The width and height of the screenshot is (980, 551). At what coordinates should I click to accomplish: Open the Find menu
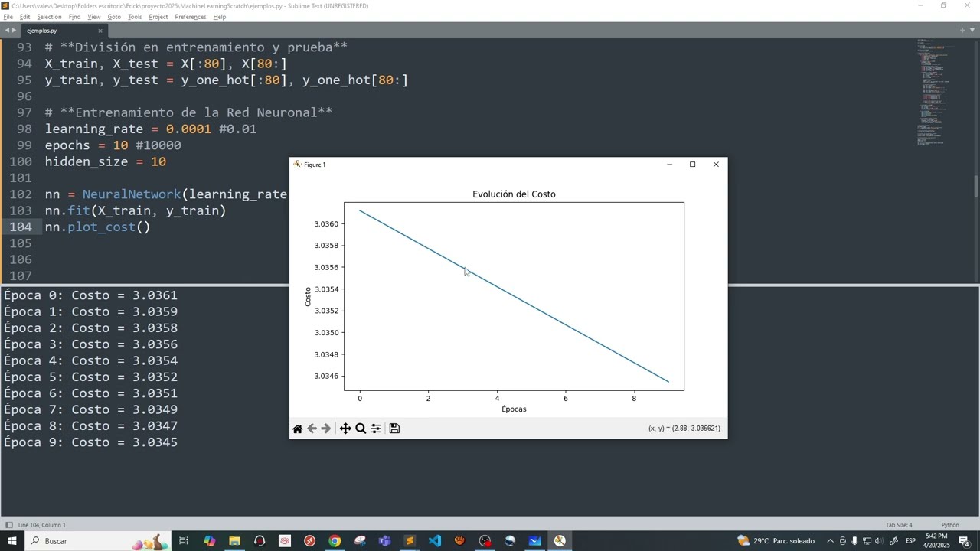click(x=74, y=17)
